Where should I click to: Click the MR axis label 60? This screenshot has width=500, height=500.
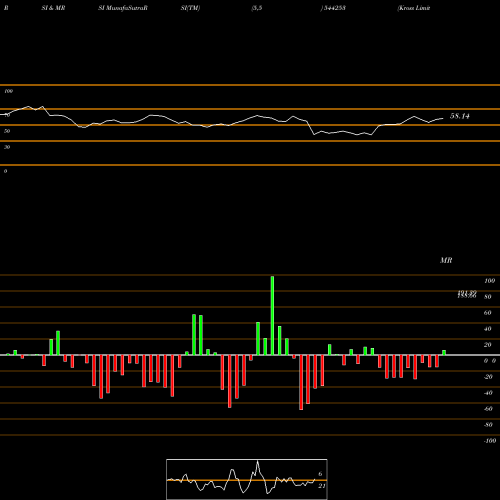(488, 313)
